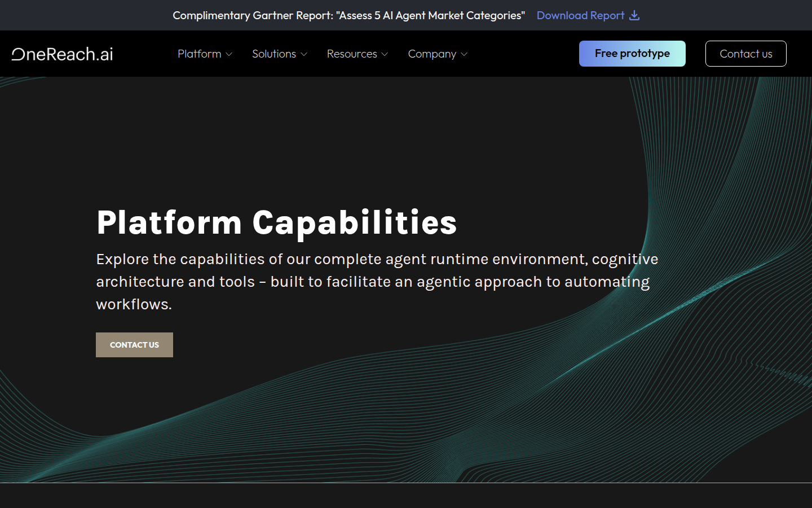
Task: Follow the Download Report link
Action: click(580, 15)
